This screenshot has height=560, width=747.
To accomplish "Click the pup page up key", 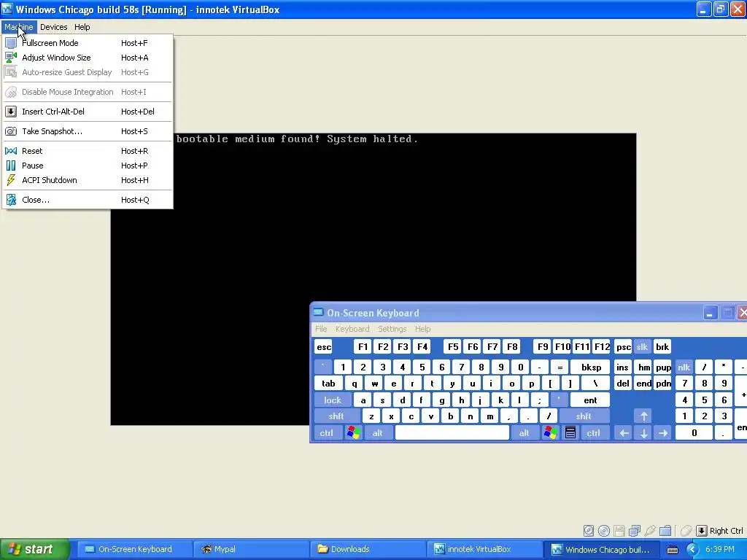I will point(663,367).
